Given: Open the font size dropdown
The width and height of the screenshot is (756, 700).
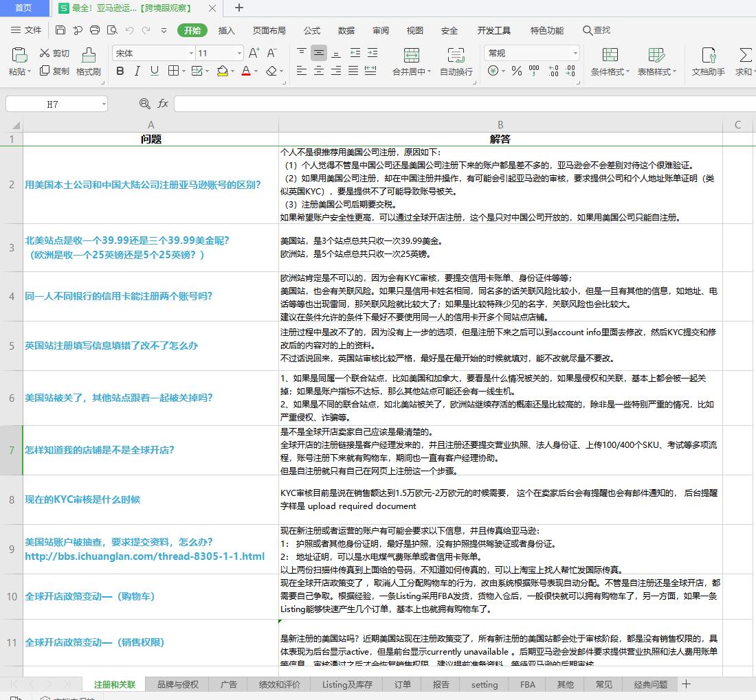Looking at the screenshot, I should pos(239,53).
